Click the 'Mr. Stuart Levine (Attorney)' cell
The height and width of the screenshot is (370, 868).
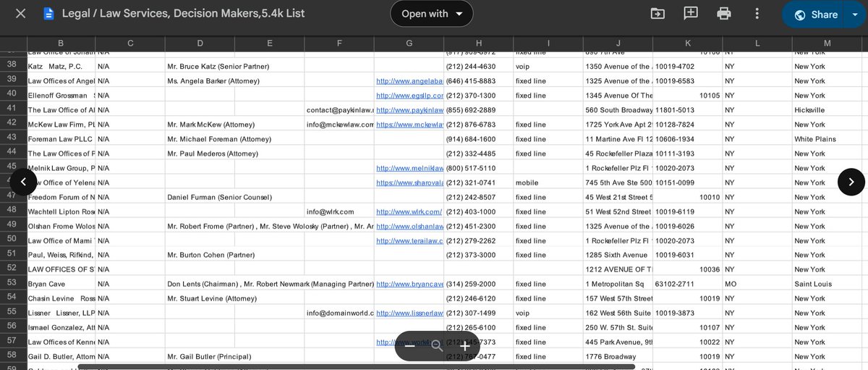[x=211, y=298]
